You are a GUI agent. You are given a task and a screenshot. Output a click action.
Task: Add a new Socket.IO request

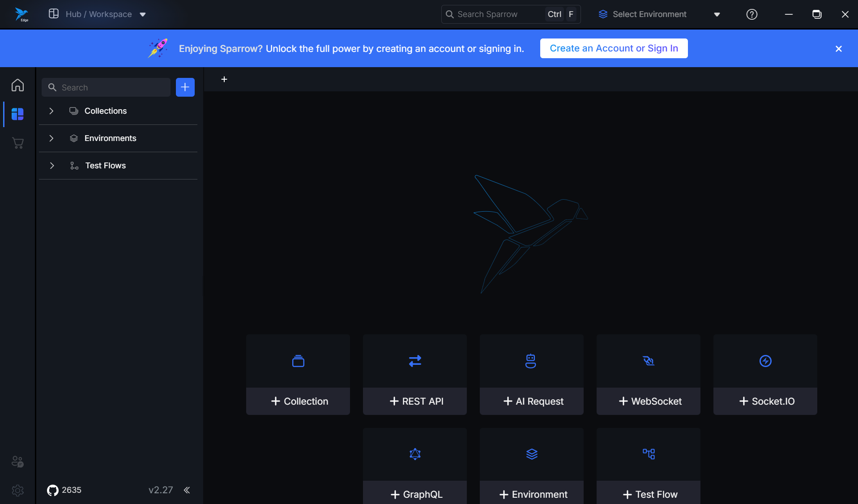765,401
